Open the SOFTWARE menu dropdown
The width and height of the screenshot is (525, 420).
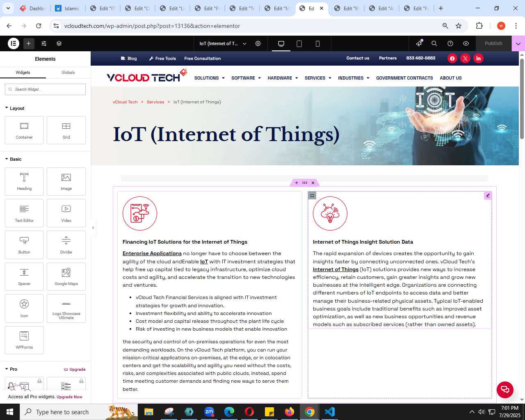coord(246,78)
